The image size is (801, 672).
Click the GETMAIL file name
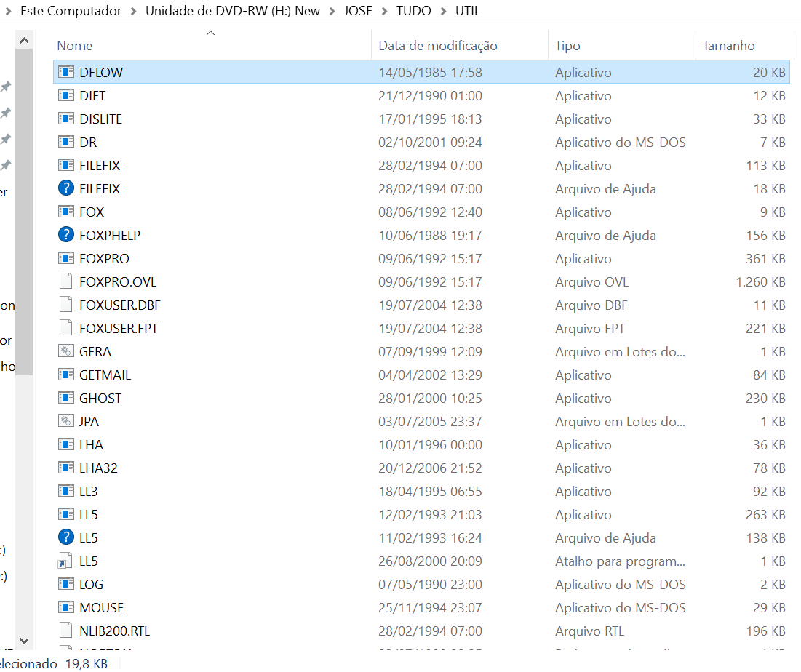(105, 375)
